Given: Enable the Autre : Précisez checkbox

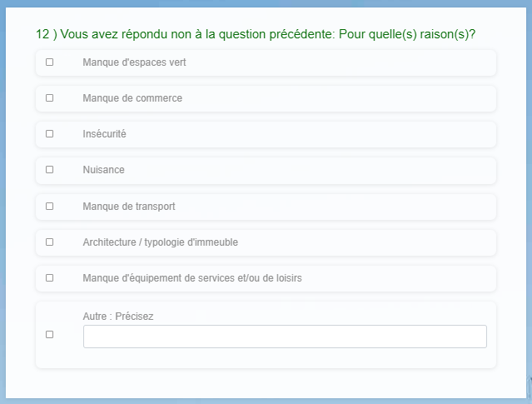Looking at the screenshot, I should (x=49, y=334).
